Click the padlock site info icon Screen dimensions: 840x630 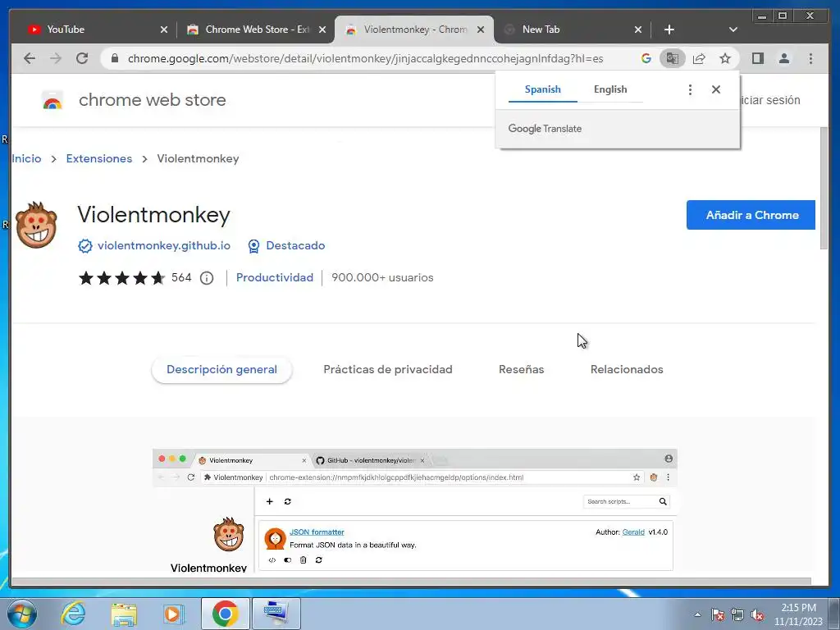click(115, 58)
